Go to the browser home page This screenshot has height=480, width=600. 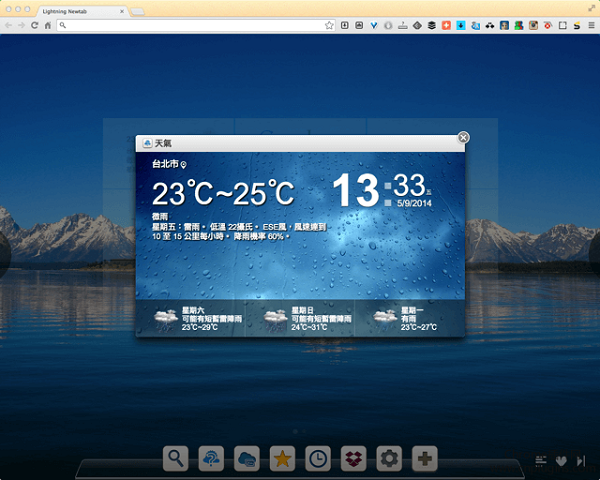[x=48, y=25]
